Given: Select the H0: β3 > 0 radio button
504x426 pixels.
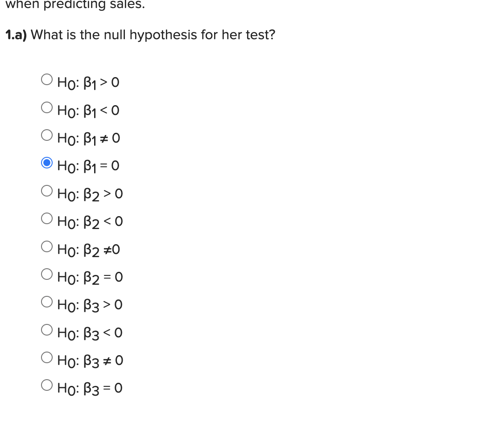Looking at the screenshot, I should 46,302.
